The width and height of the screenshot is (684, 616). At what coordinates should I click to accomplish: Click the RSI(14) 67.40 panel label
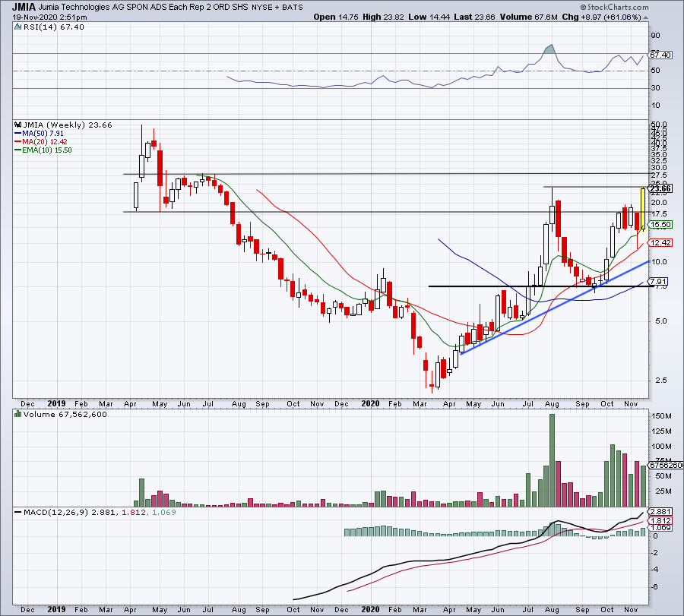point(53,27)
